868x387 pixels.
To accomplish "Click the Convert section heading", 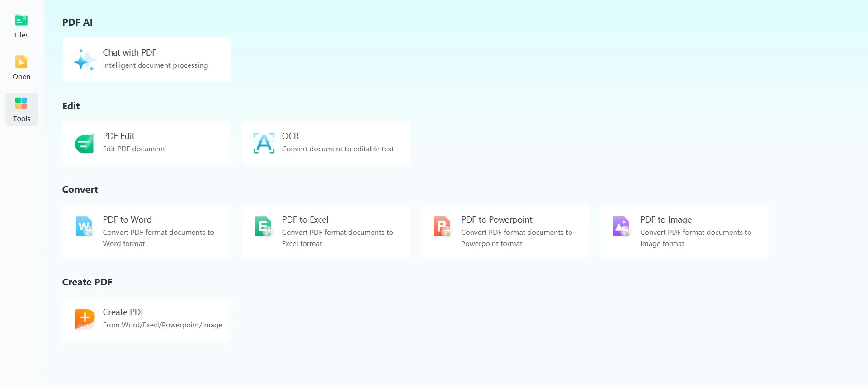I will click(80, 190).
